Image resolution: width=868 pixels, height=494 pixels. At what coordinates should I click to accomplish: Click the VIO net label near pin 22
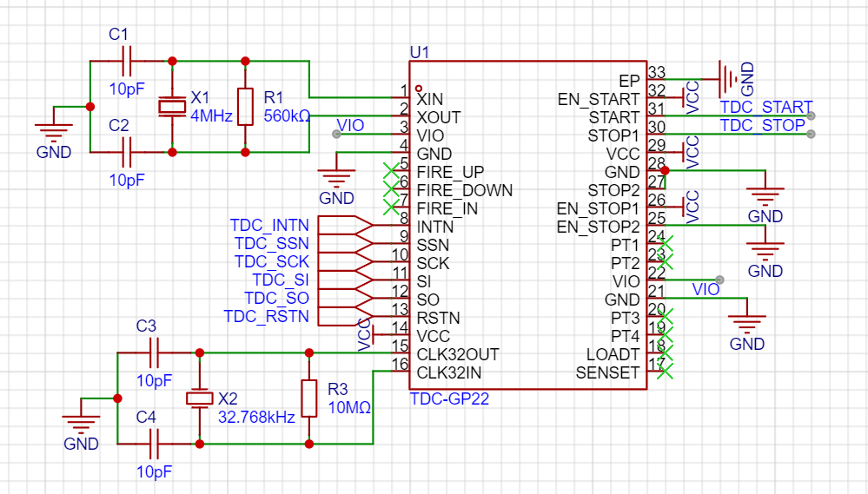click(706, 289)
